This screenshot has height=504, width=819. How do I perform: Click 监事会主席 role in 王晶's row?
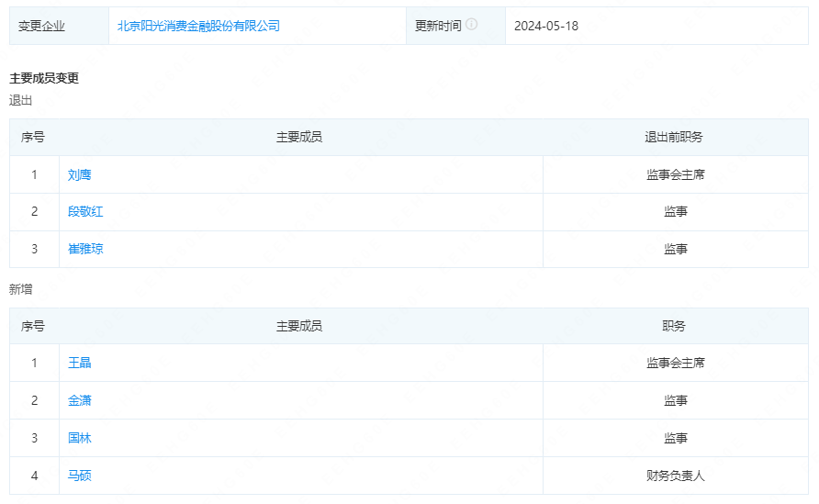[675, 363]
